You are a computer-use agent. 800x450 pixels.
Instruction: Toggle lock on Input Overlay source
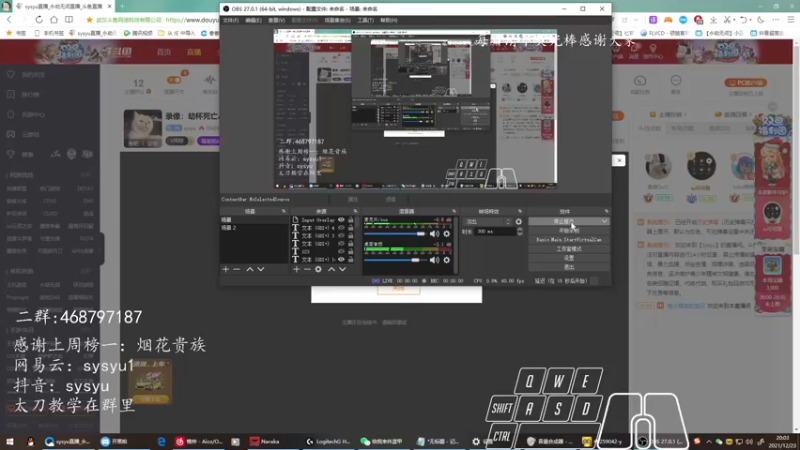point(351,220)
